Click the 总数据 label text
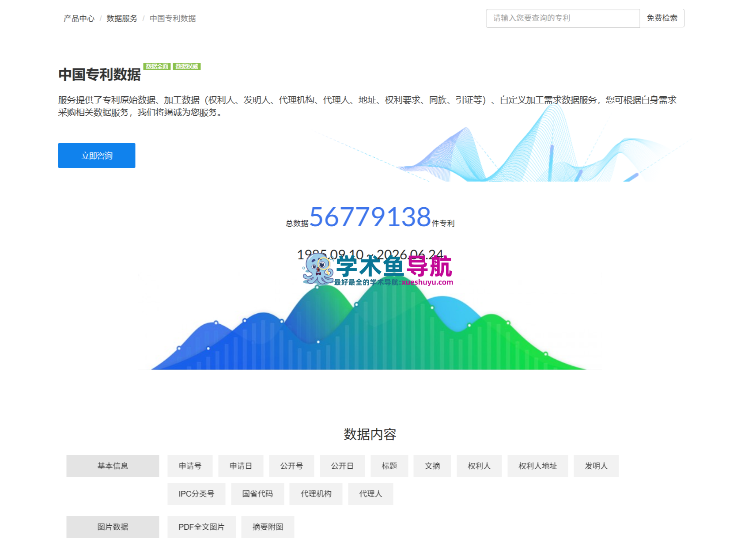The image size is (756, 539). pos(297,224)
